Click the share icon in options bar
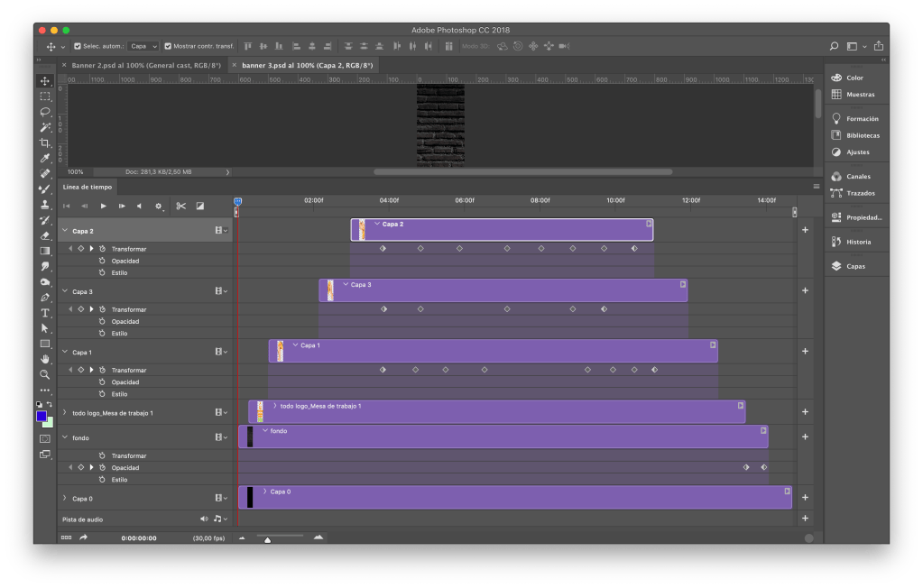Viewport: 923px width, 588px height. coord(878,46)
